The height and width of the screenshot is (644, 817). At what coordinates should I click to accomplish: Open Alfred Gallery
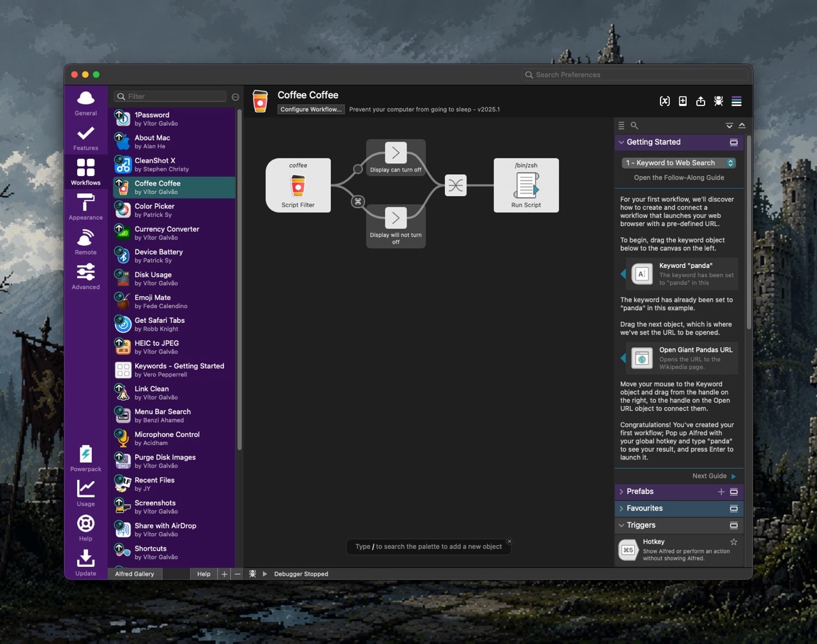click(x=135, y=574)
